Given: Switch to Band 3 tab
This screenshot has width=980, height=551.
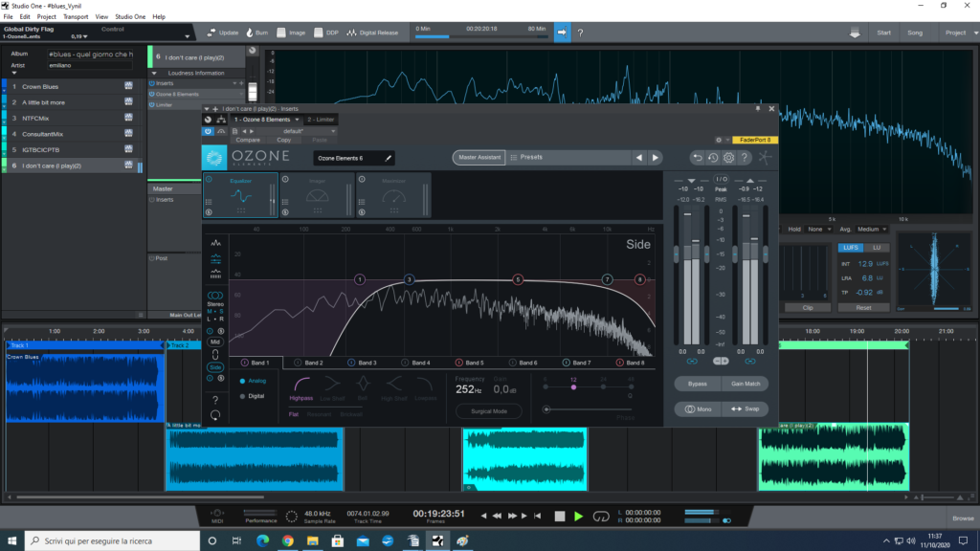Looking at the screenshot, I should point(362,363).
